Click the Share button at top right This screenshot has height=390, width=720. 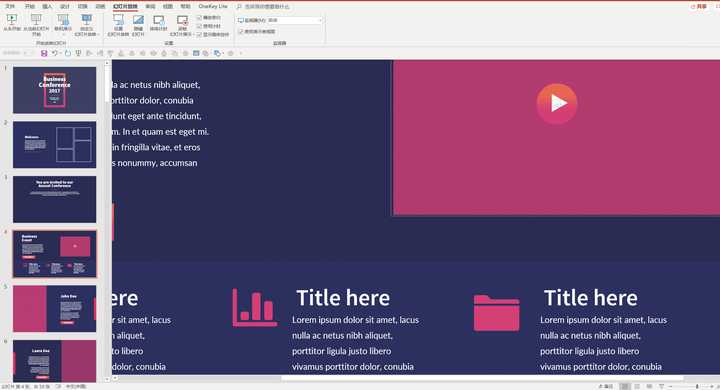click(699, 6)
